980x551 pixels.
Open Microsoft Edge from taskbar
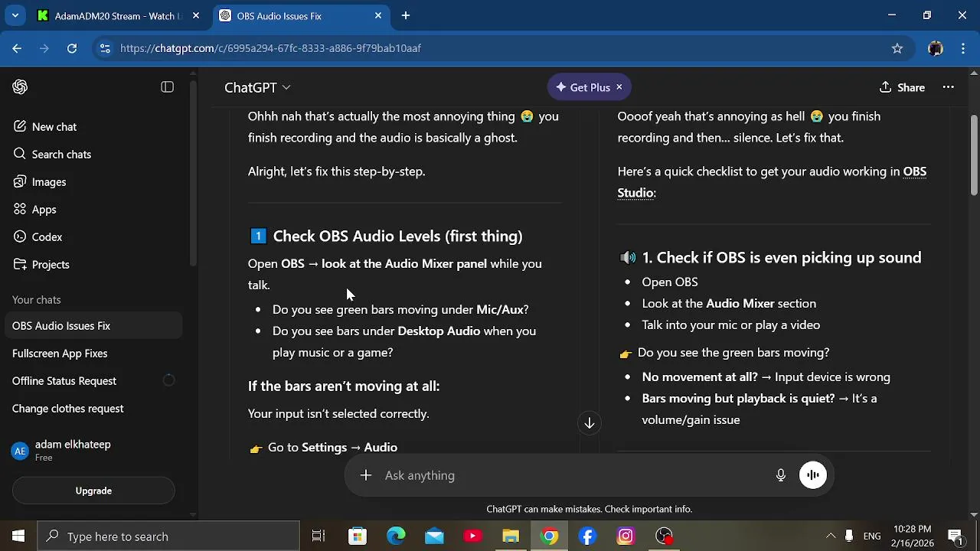pyautogui.click(x=396, y=536)
